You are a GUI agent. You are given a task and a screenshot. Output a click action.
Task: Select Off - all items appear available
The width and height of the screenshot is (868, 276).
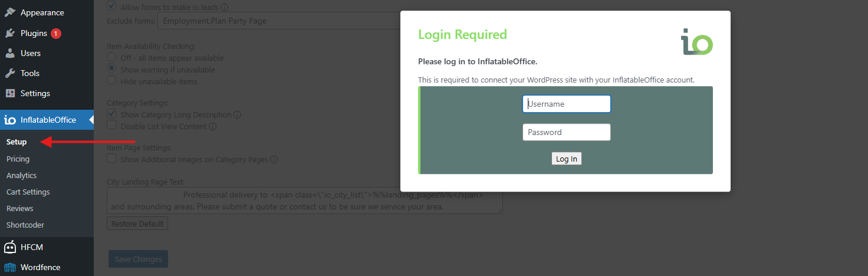(x=111, y=58)
